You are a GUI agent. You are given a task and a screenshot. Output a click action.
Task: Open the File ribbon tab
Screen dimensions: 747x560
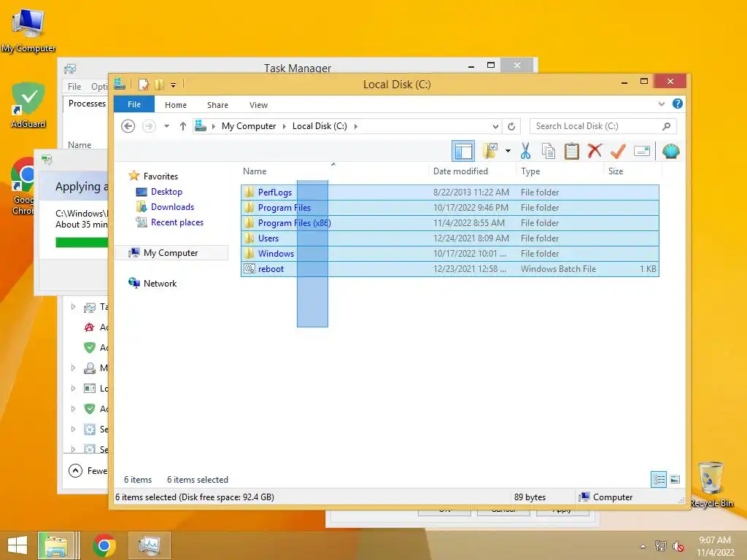point(134,104)
